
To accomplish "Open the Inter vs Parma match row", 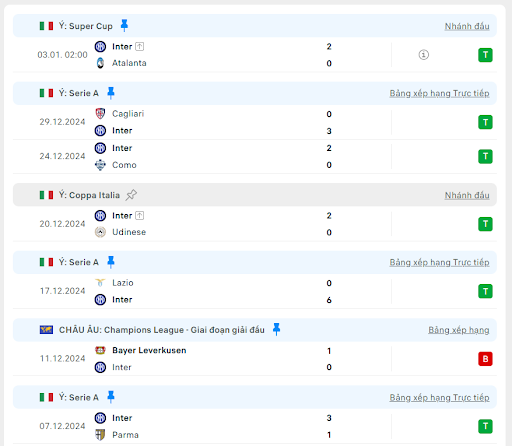I will pyautogui.click(x=255, y=426).
